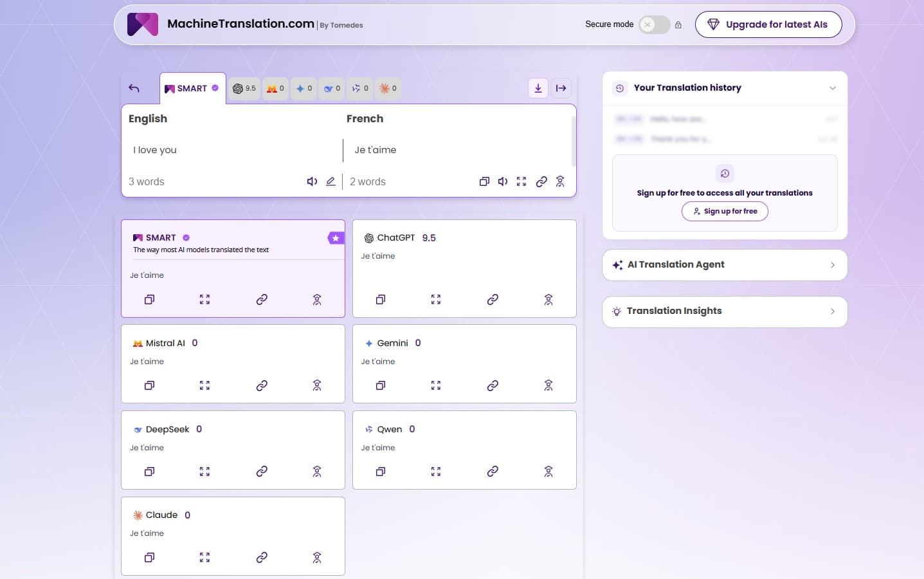
Task: Collapse Your Translation history panel
Action: tap(833, 88)
